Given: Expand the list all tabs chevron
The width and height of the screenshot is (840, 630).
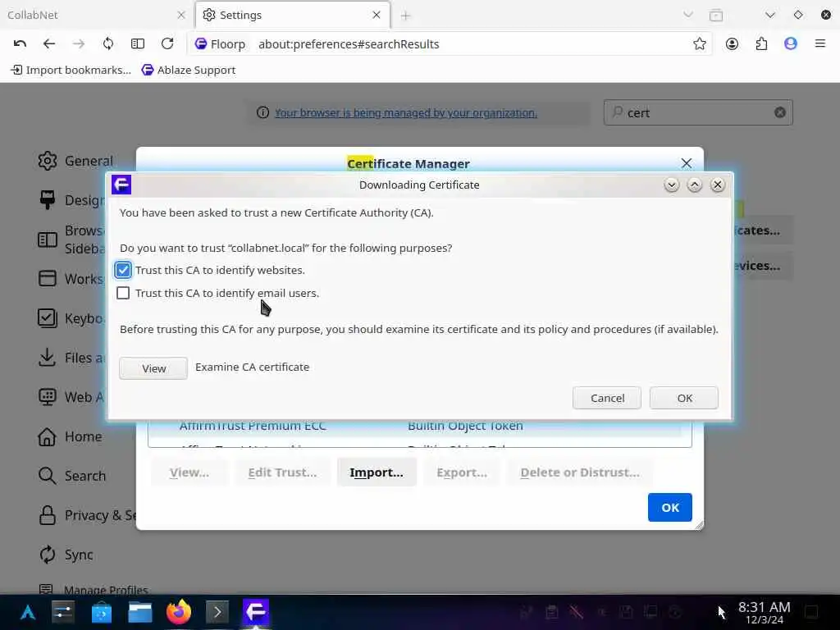Looking at the screenshot, I should [x=688, y=15].
